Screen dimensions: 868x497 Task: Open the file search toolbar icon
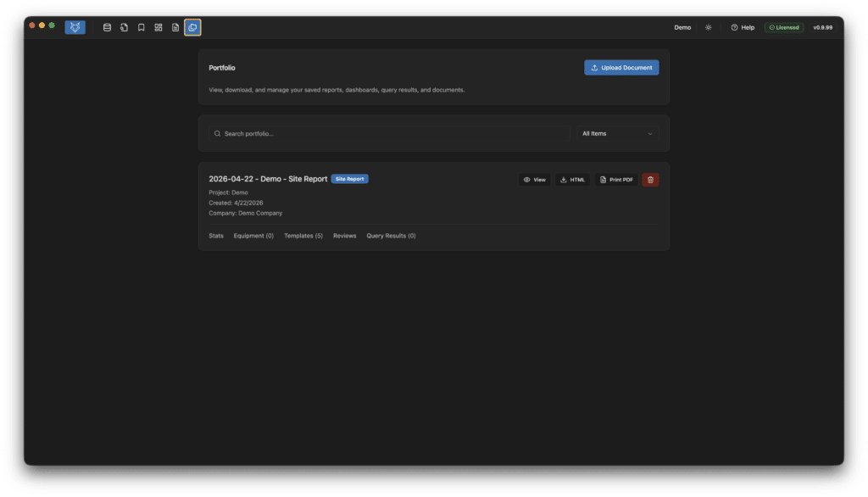click(124, 27)
